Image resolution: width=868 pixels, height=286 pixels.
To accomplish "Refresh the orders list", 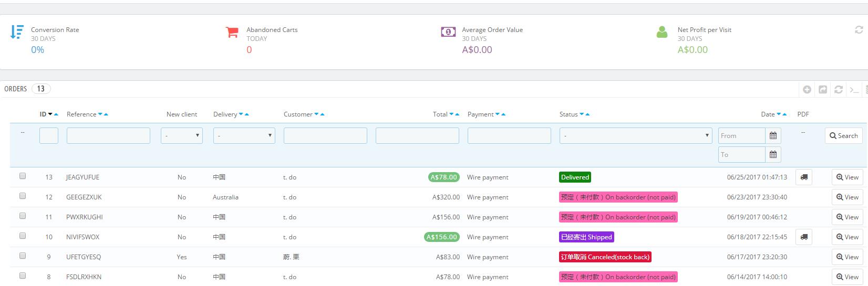I will point(839,90).
